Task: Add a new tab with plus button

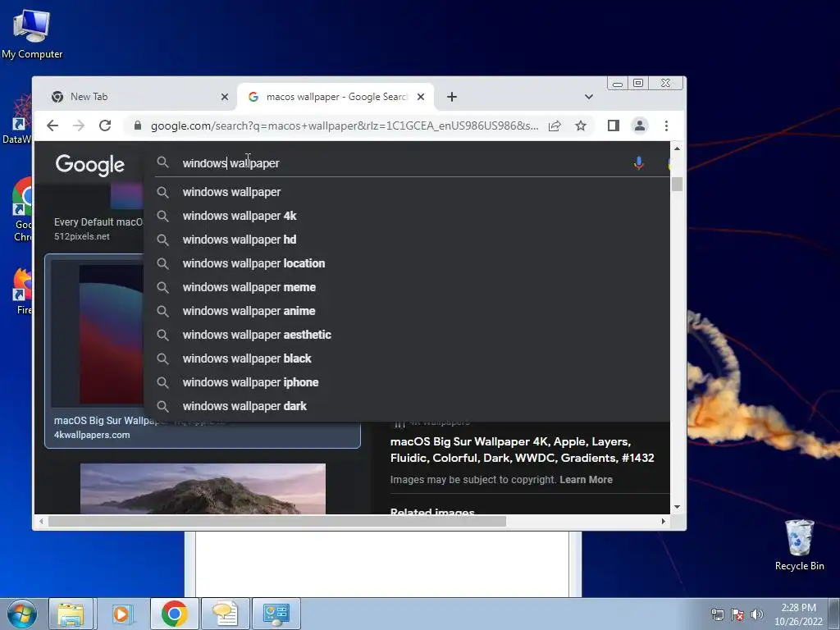Action: pyautogui.click(x=452, y=97)
